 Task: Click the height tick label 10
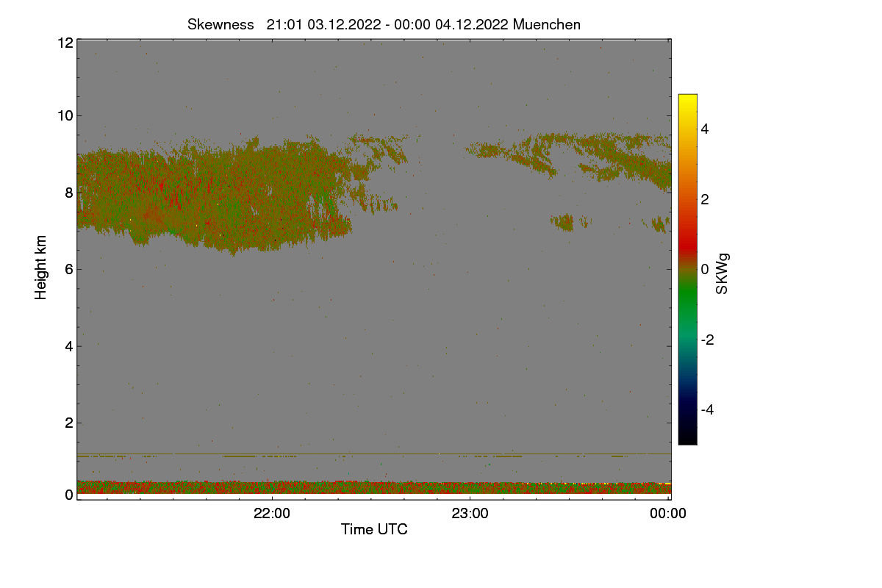coord(65,115)
